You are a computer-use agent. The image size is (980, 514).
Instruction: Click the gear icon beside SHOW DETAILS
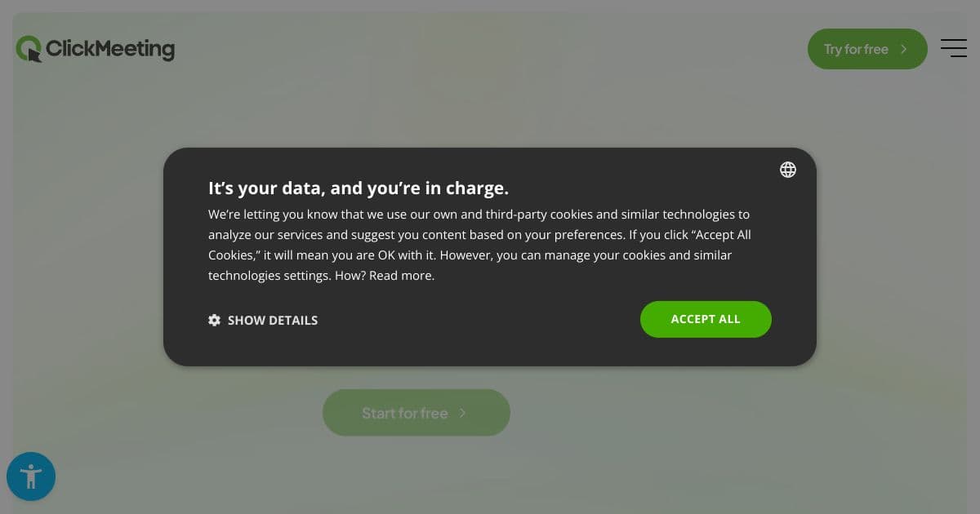click(214, 320)
